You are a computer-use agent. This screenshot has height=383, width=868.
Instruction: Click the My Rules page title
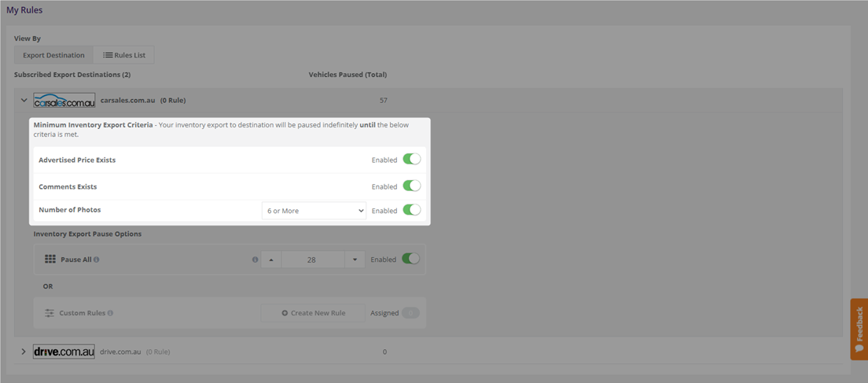point(24,10)
